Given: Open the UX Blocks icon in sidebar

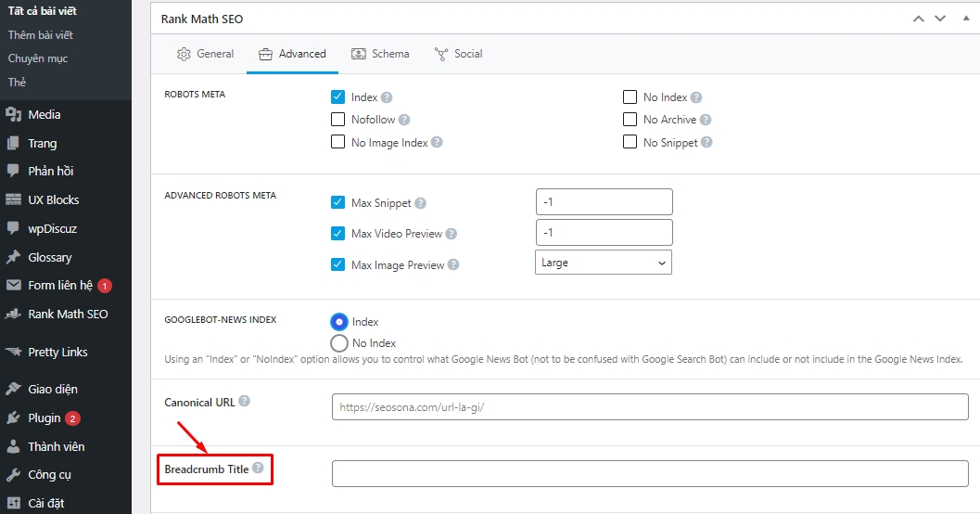Looking at the screenshot, I should [x=13, y=199].
